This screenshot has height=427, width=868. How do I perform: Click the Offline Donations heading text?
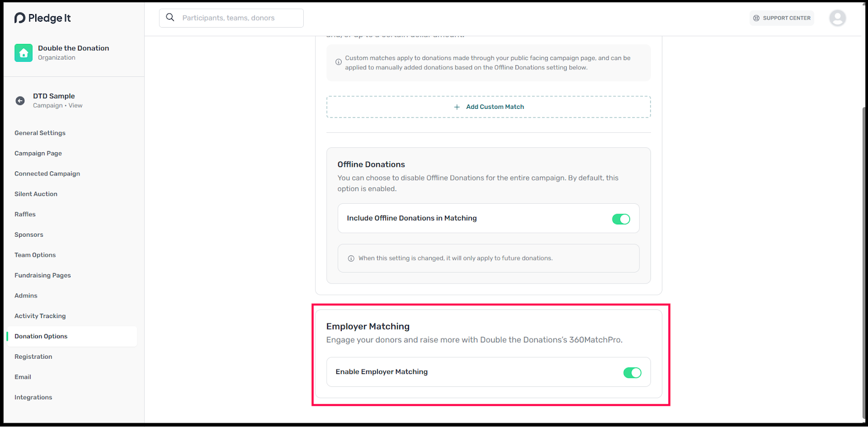[371, 164]
